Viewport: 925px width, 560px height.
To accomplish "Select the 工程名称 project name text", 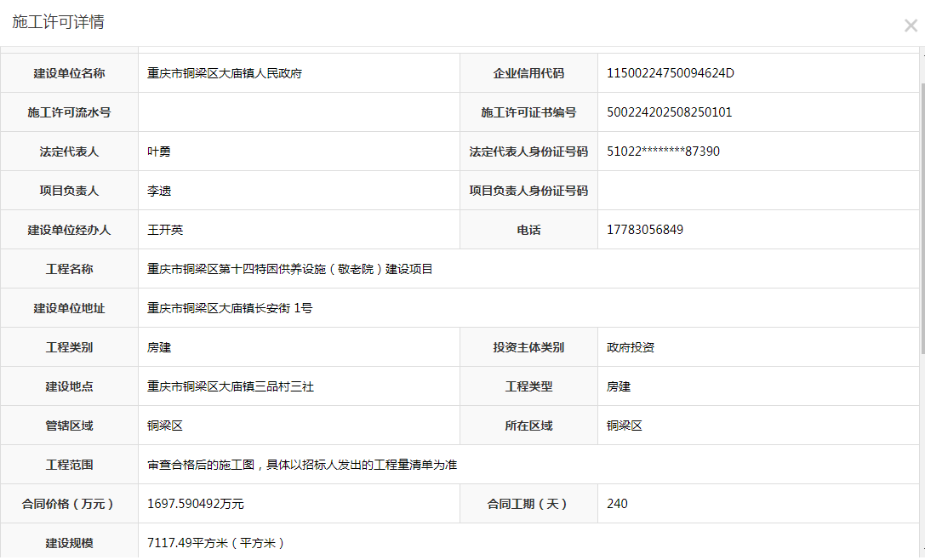I will [x=290, y=269].
